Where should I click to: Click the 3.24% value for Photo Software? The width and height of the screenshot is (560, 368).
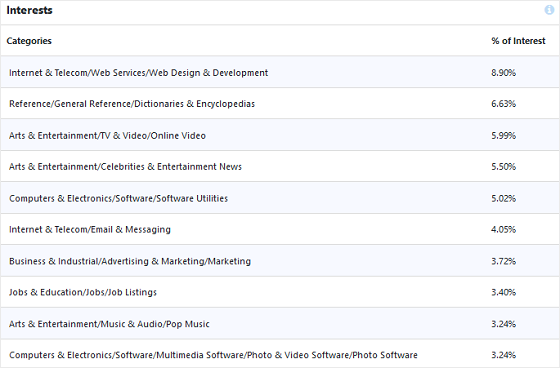504,355
